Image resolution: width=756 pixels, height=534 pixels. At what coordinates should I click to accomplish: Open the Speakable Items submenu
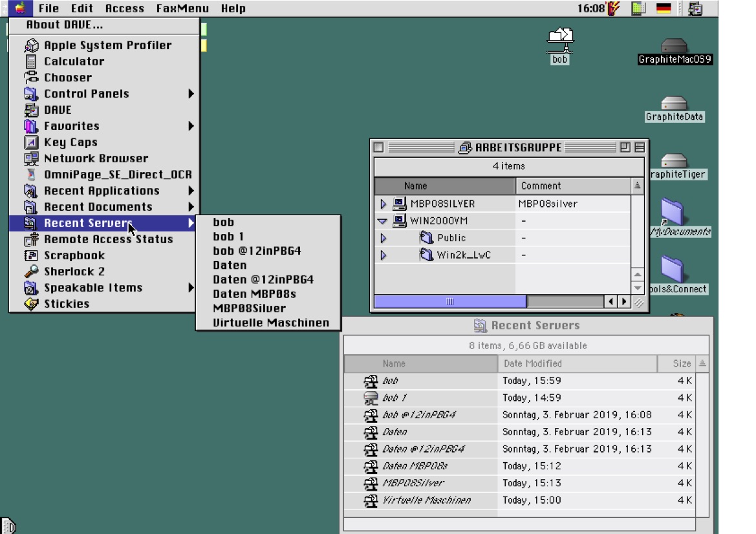103,288
